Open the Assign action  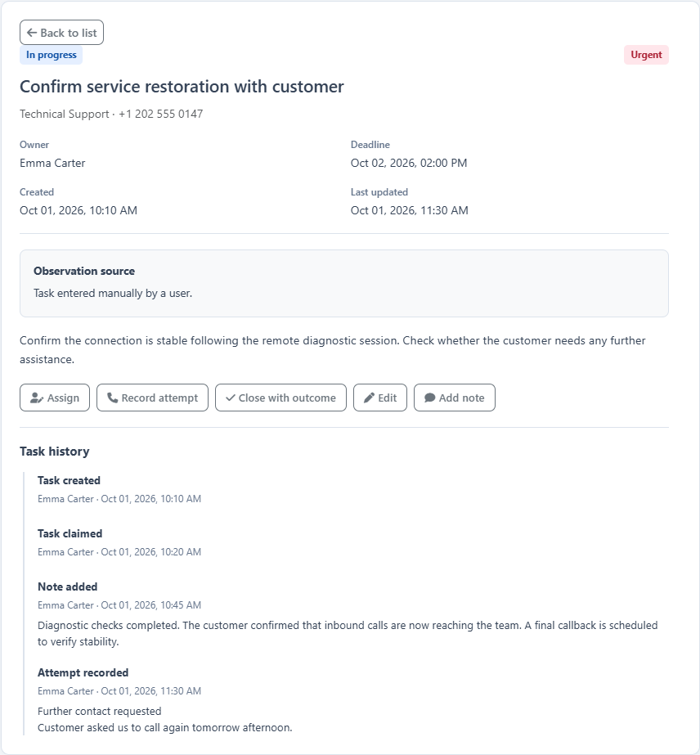[55, 398]
